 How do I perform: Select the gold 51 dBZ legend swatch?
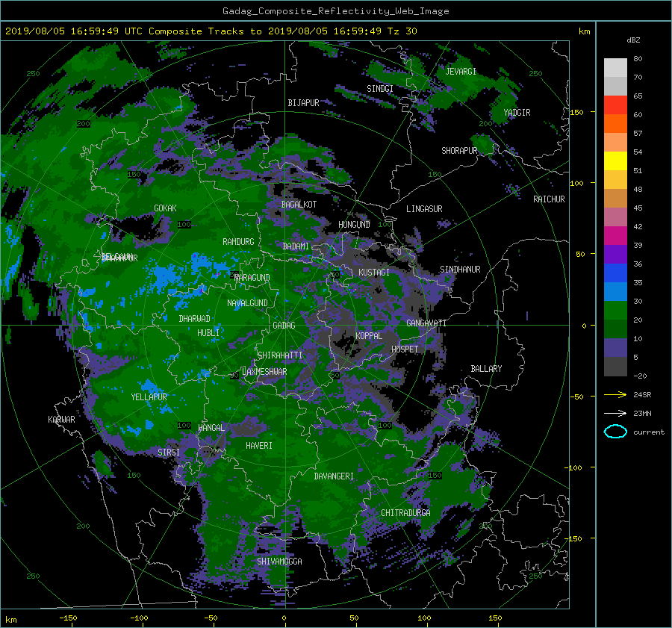tap(615, 180)
